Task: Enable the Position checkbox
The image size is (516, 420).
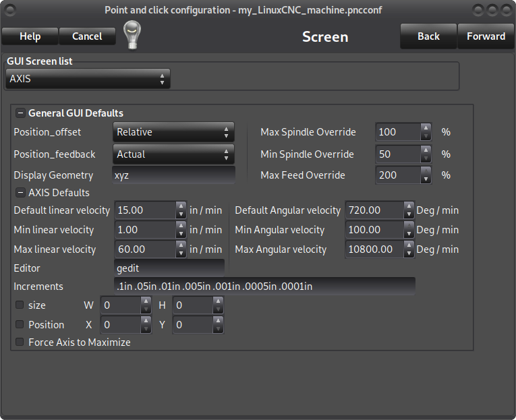Action: (x=20, y=325)
